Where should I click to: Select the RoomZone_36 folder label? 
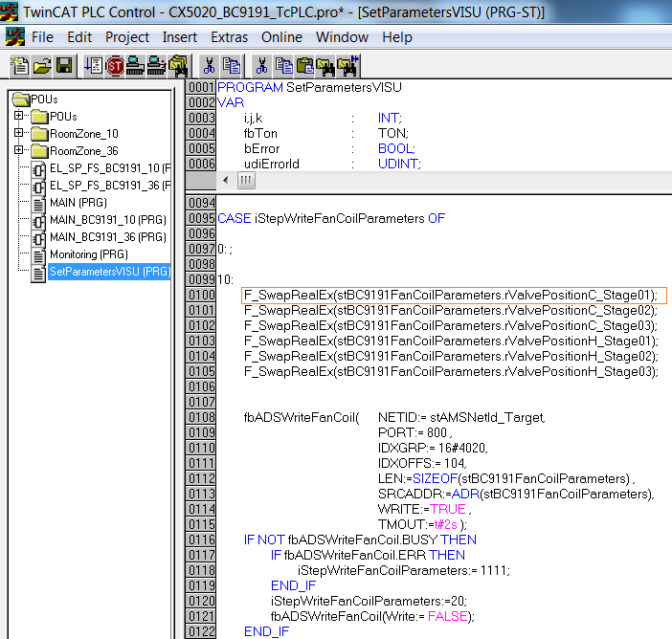coord(84,151)
